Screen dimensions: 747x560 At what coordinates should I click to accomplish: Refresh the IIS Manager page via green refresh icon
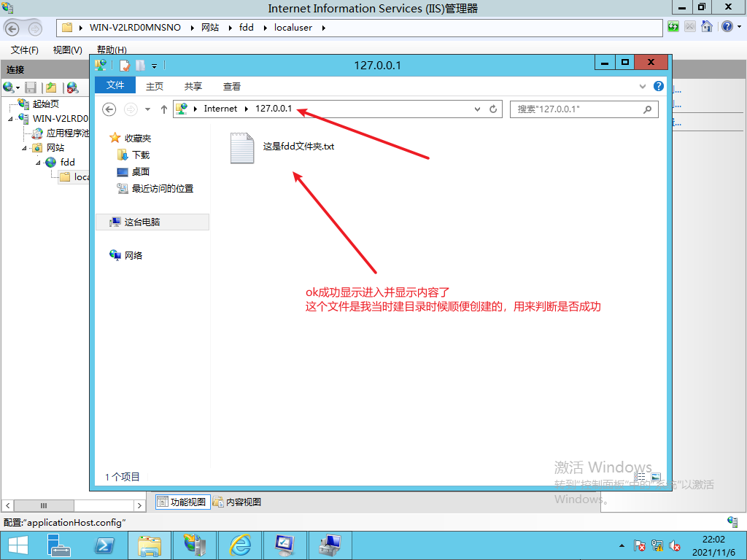click(x=673, y=27)
